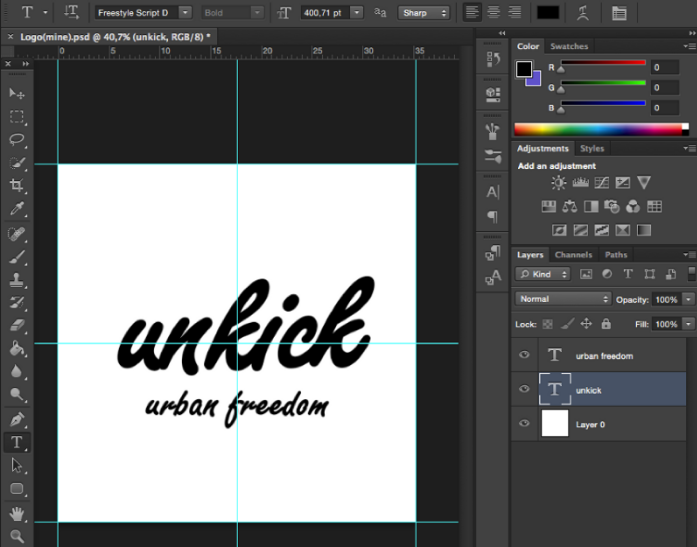Hide the unkick layer
Screen dimensions: 697x547
(524, 389)
